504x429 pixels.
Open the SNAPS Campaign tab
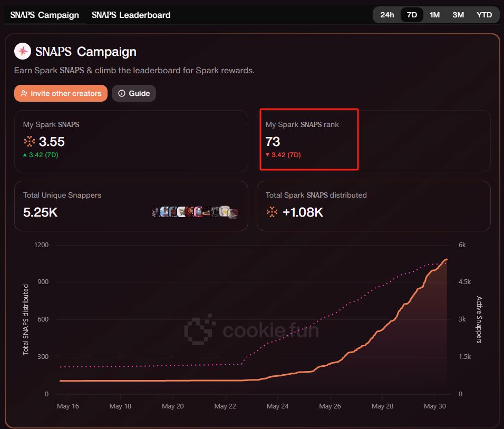click(x=45, y=15)
